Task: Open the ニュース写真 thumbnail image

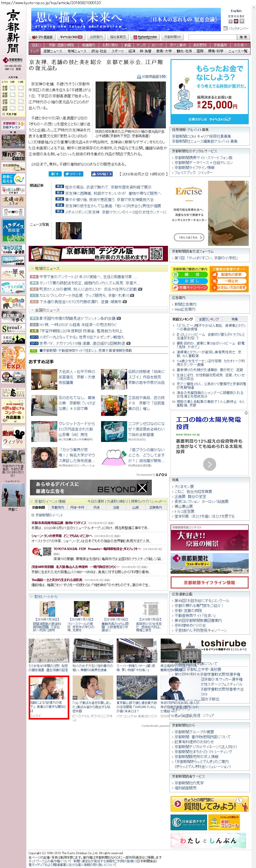Action: click(x=68, y=231)
